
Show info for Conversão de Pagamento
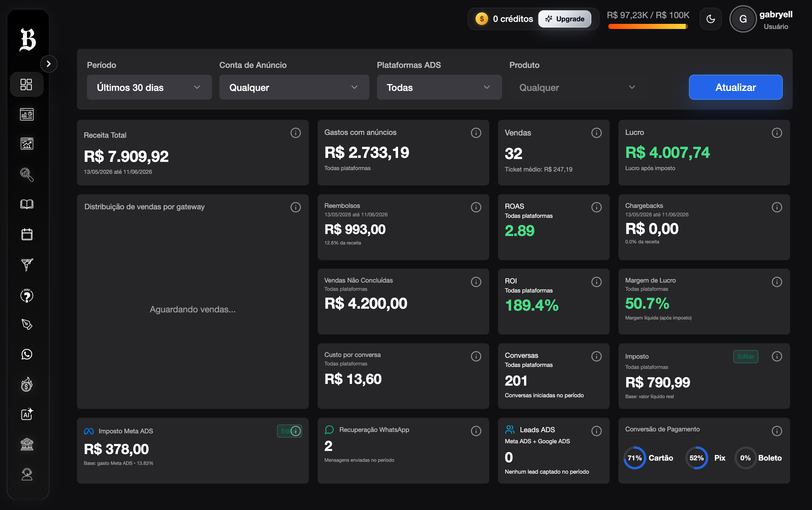pyautogui.click(x=776, y=431)
